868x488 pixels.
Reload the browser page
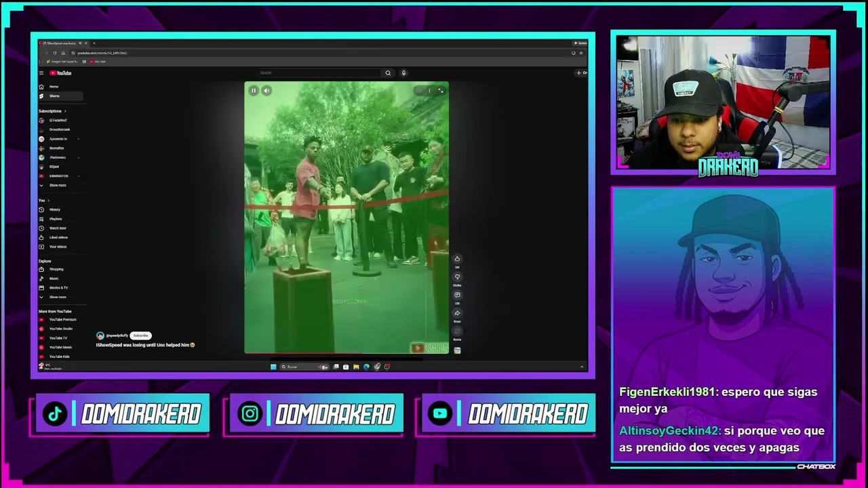[55, 53]
